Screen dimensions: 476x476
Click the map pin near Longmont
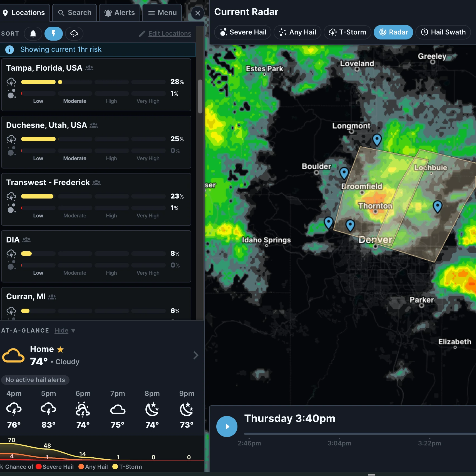377,140
